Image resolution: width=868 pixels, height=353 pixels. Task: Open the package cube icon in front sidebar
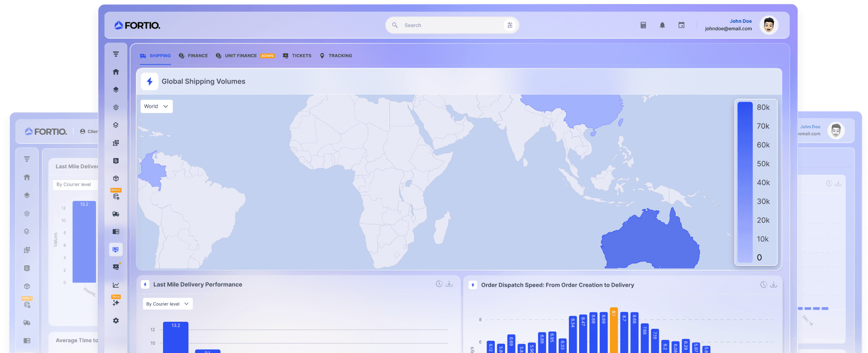point(116,179)
